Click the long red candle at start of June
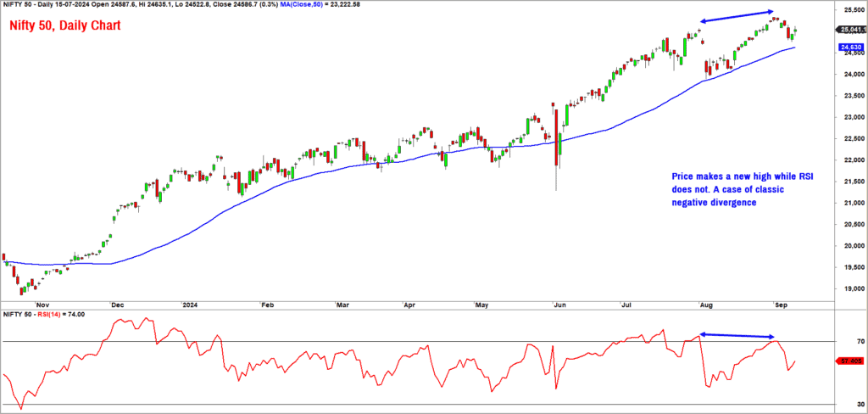 click(x=555, y=137)
